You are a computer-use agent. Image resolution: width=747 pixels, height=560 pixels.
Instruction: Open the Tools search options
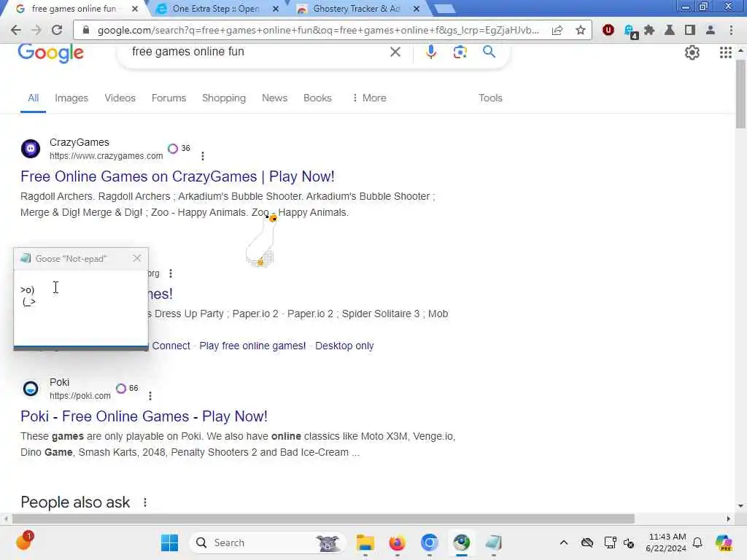click(490, 98)
